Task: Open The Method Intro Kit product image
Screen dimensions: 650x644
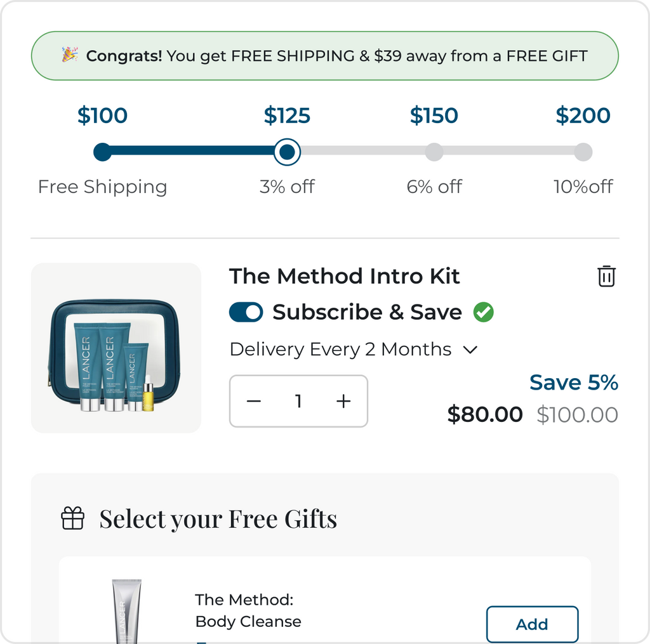Action: click(116, 348)
